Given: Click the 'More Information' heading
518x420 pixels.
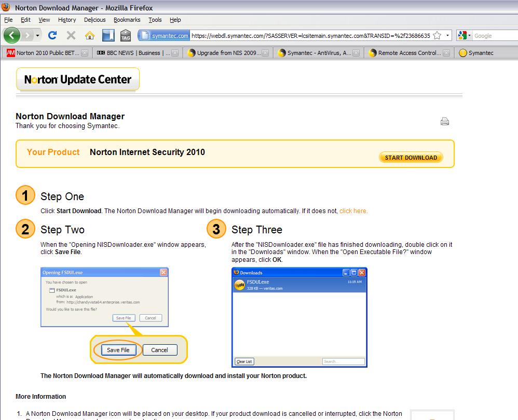Looking at the screenshot, I should tap(40, 397).
